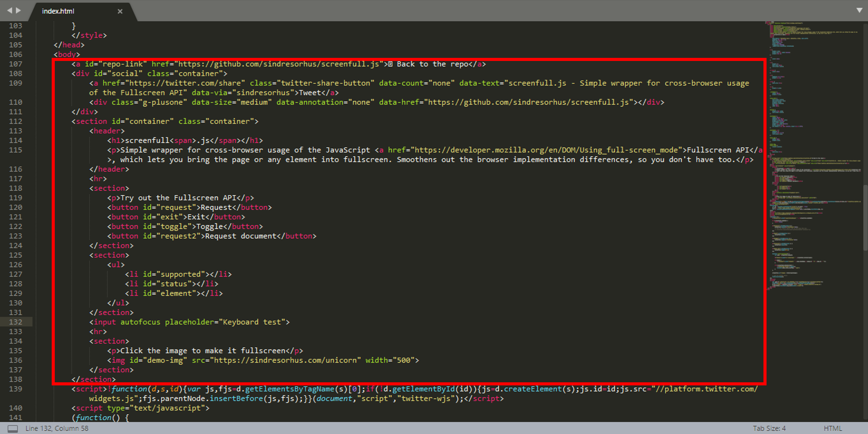This screenshot has height=434, width=868.
Task: Click the panel switcher icon in status bar
Action: 13,429
